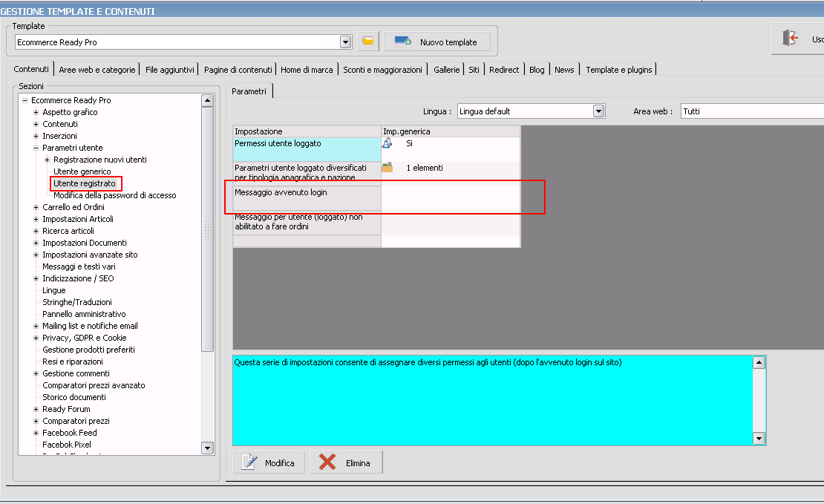Expand the Inserzioni tree node
This screenshot has height=504, width=824.
pyautogui.click(x=36, y=136)
